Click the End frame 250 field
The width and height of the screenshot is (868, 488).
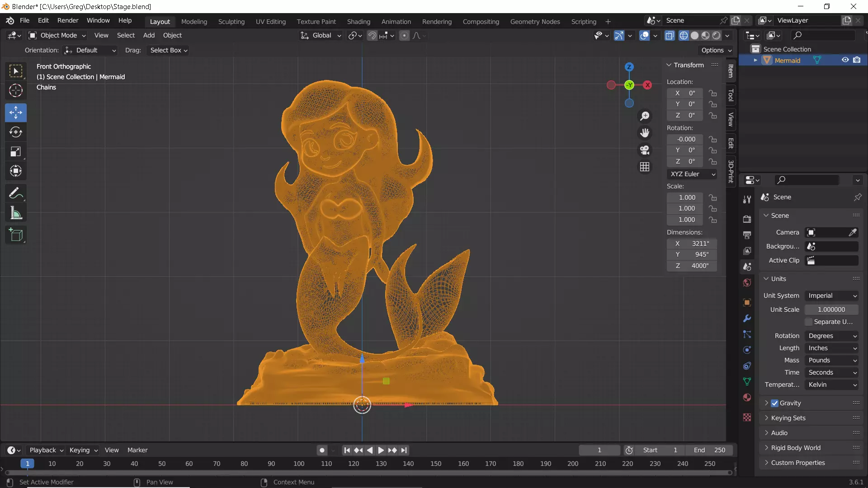coord(709,450)
